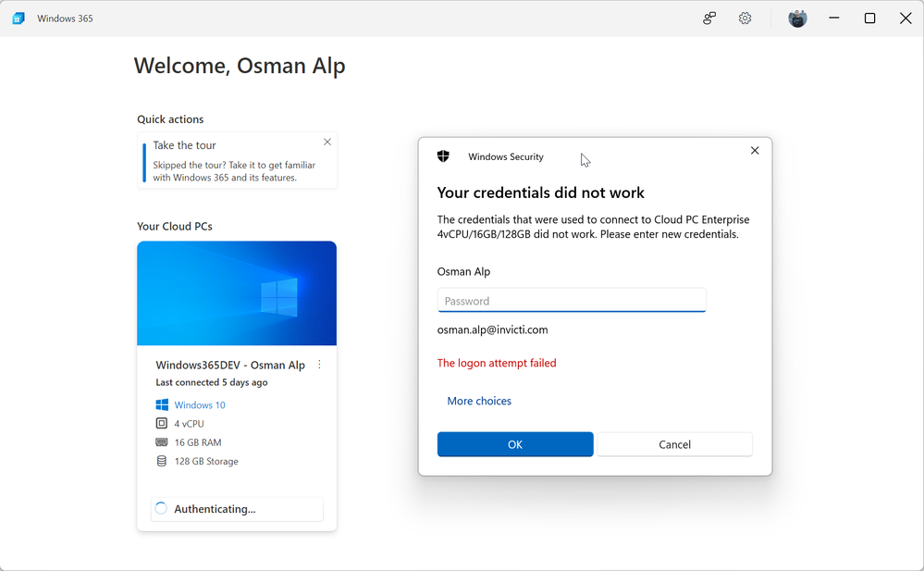Open Cloud PC more options menu
Screen dimensions: 924x571
tap(319, 365)
